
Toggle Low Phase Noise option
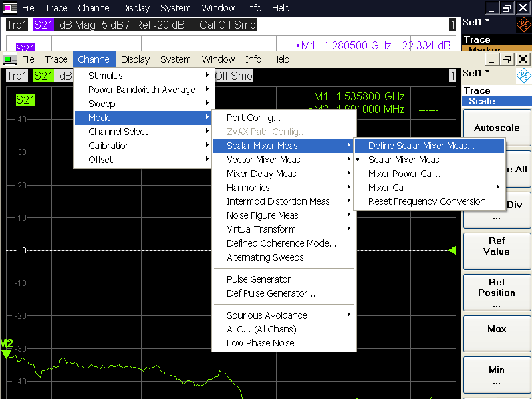(260, 343)
